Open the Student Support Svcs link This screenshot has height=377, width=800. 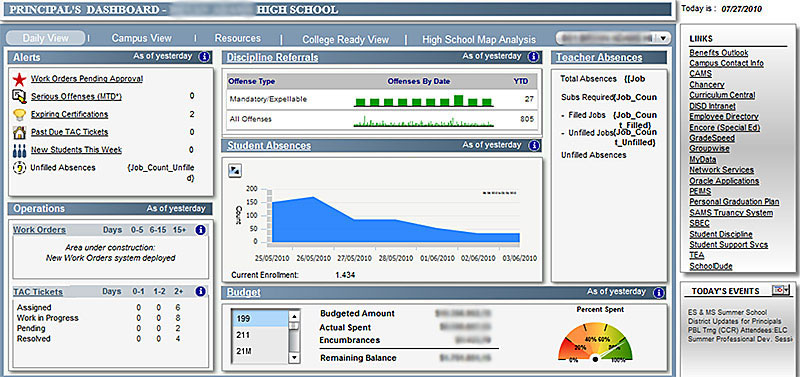click(x=728, y=244)
